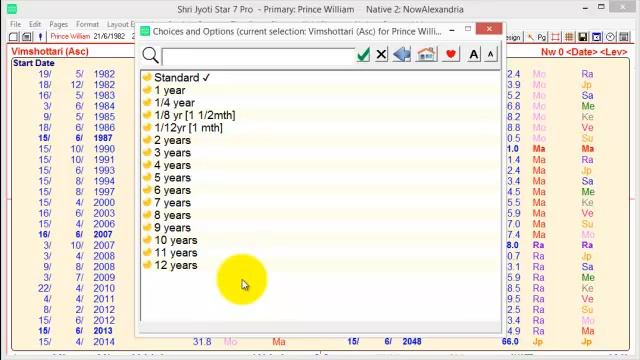Click the bold 2007 start date with day 16

pos(75,234)
